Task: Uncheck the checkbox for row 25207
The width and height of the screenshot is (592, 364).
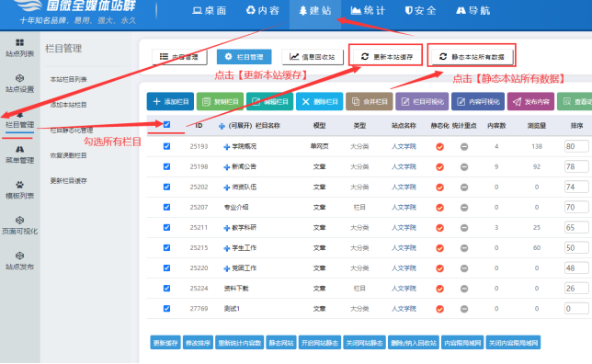Action: (167, 207)
